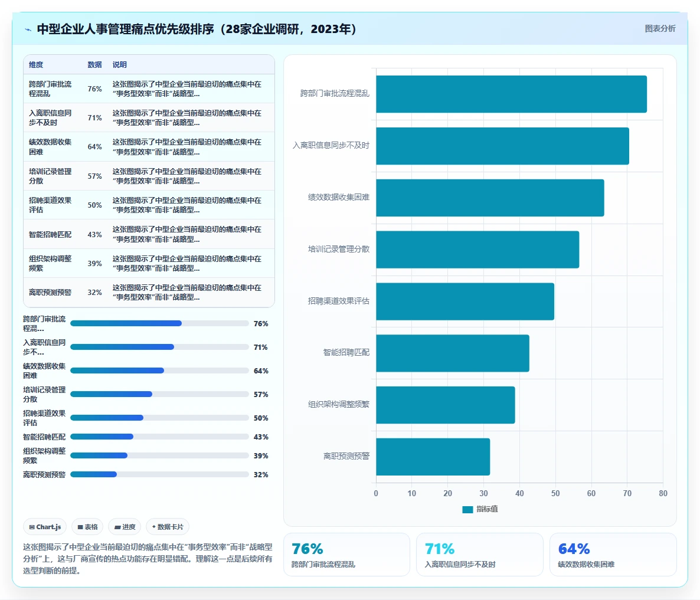The width and height of the screenshot is (700, 600).
Task: Click the 43% value in the table
Action: pos(94,235)
